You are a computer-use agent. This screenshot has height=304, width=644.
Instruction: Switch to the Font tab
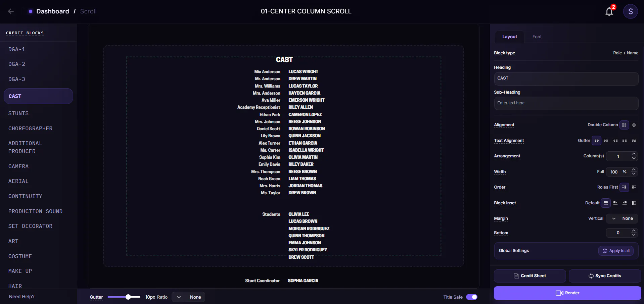[x=537, y=37]
